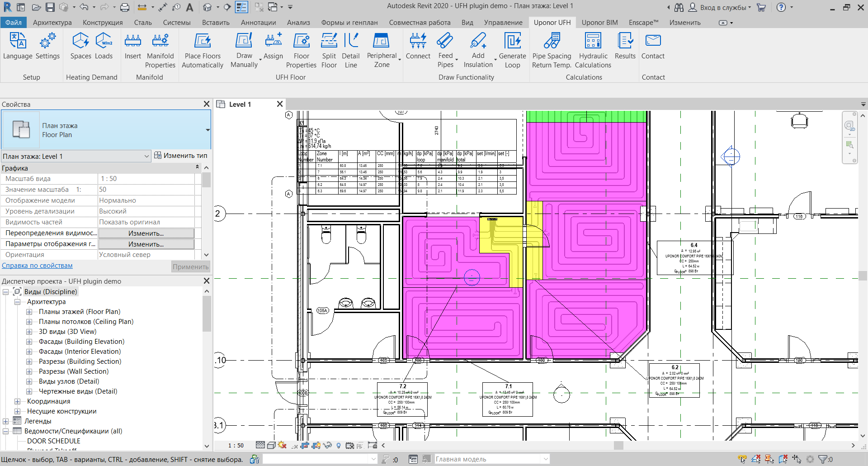Toggle drag elements on selection

pyautogui.click(x=797, y=459)
